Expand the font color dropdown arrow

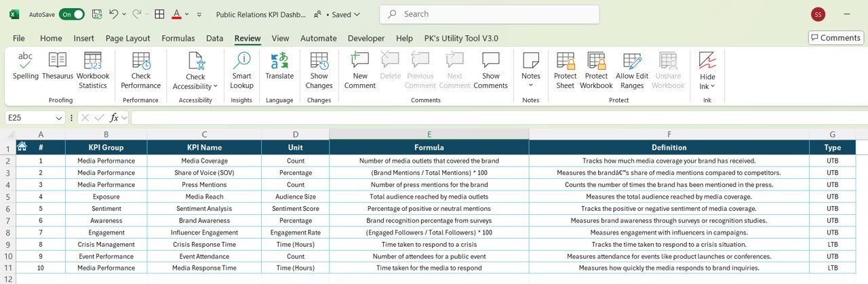point(188,14)
